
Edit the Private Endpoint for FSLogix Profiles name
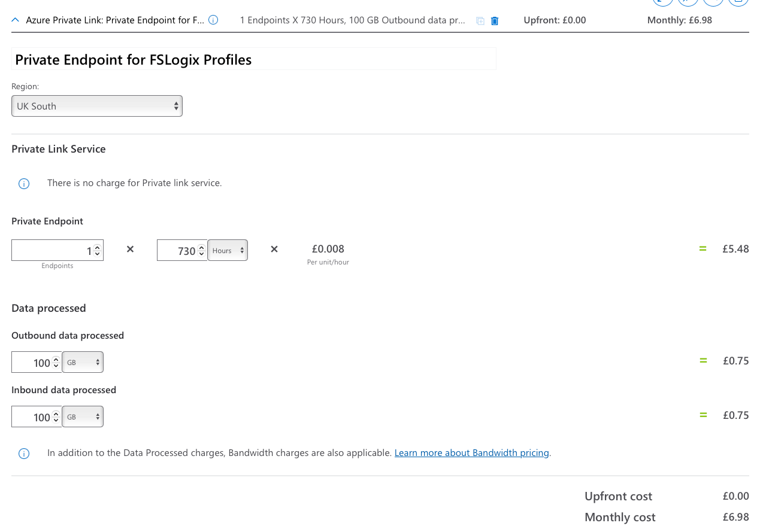pyautogui.click(x=253, y=59)
